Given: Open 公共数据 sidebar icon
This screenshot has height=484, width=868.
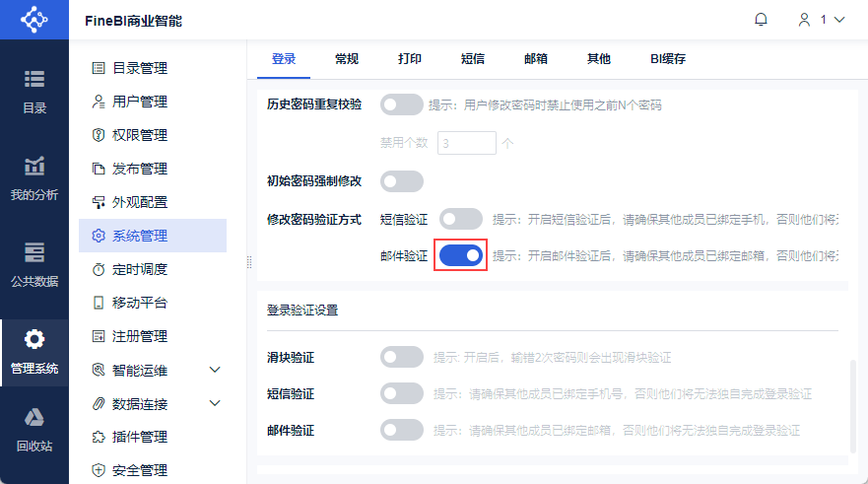Looking at the screenshot, I should (x=34, y=251).
